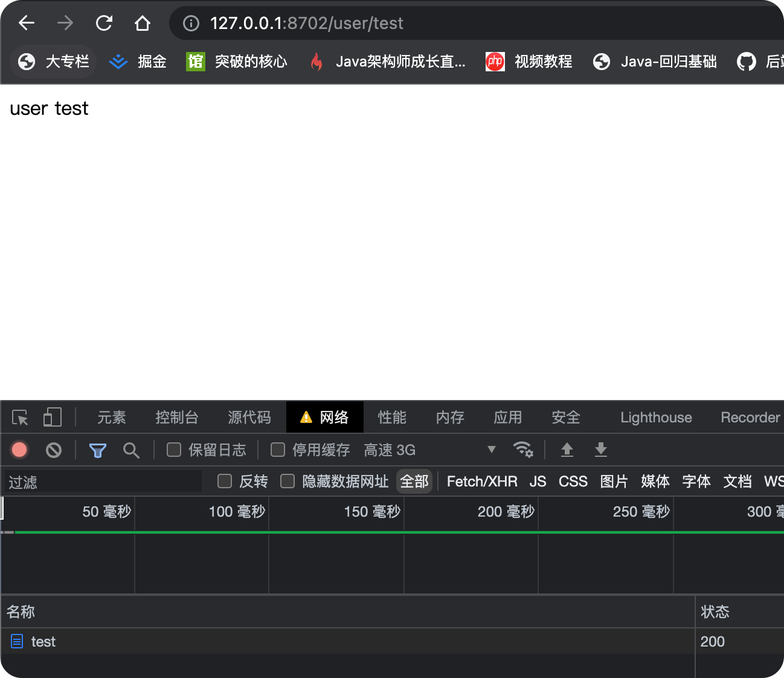Filter requests by JS
784x678 pixels.
538,482
